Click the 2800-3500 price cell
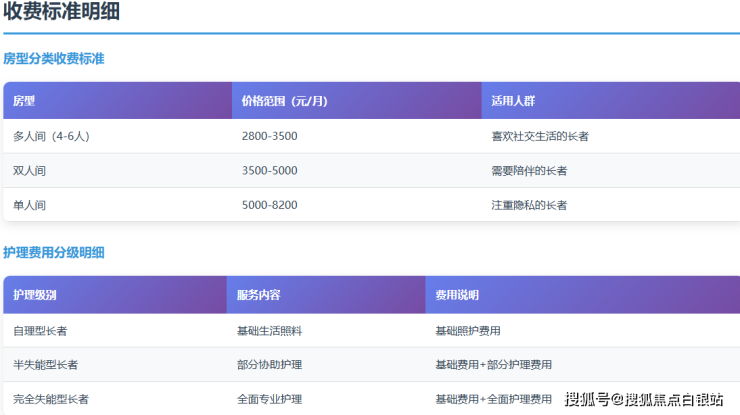 click(x=269, y=136)
